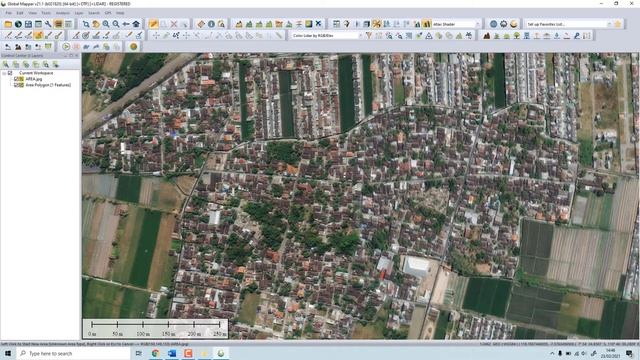Toggle visibility checkbox of Area Polygon layer
The image size is (640, 360).
(x=16, y=85)
